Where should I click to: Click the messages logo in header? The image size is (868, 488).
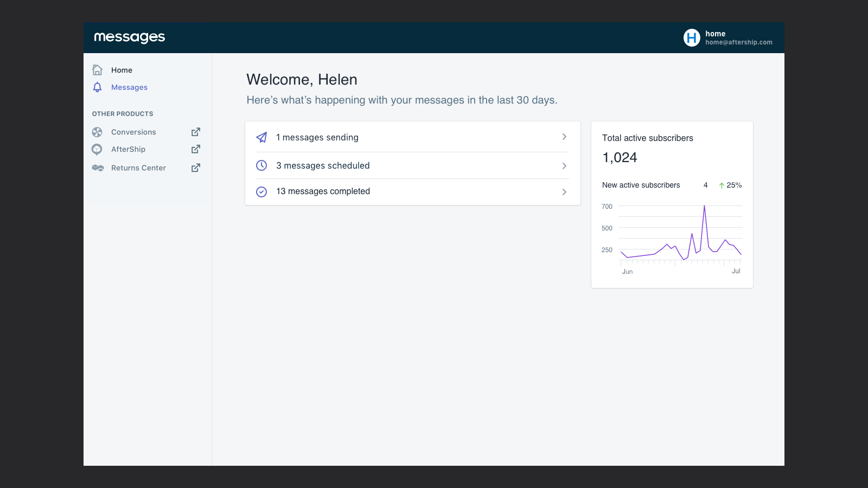[x=129, y=37]
